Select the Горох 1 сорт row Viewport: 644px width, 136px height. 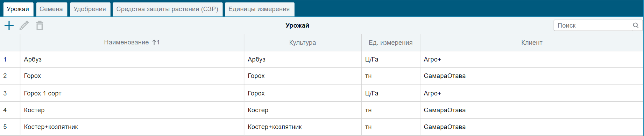(322, 93)
